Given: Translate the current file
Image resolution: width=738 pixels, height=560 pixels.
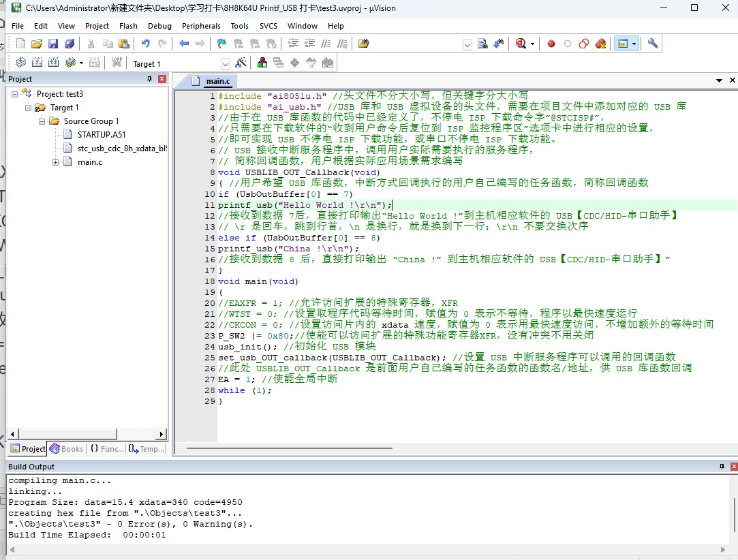Looking at the screenshot, I should (20, 63).
